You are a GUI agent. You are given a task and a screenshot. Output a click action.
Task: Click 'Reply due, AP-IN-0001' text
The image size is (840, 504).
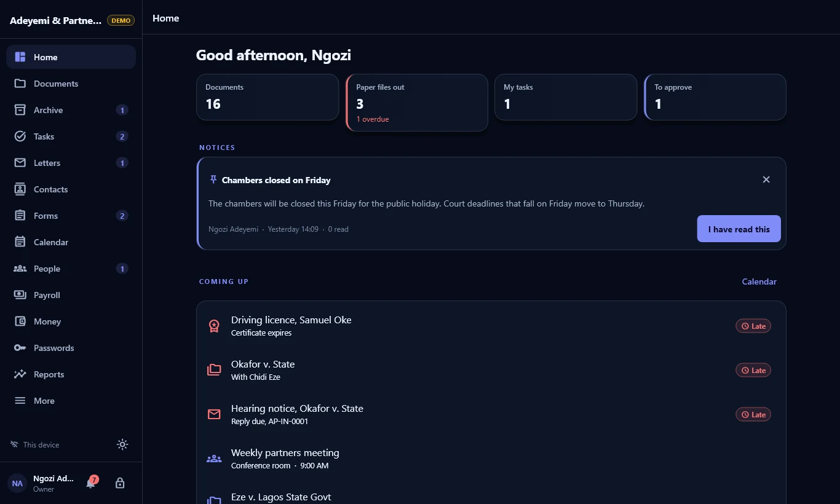point(269,422)
